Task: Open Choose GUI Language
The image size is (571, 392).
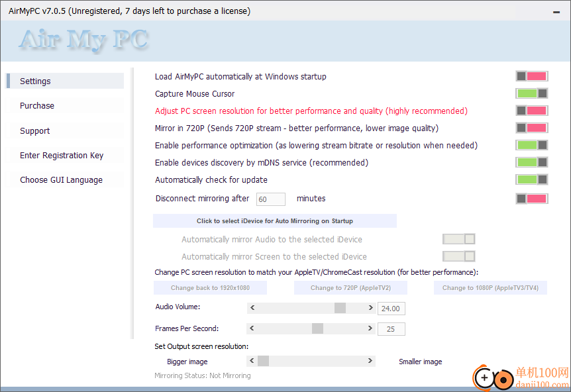Action: [65, 180]
